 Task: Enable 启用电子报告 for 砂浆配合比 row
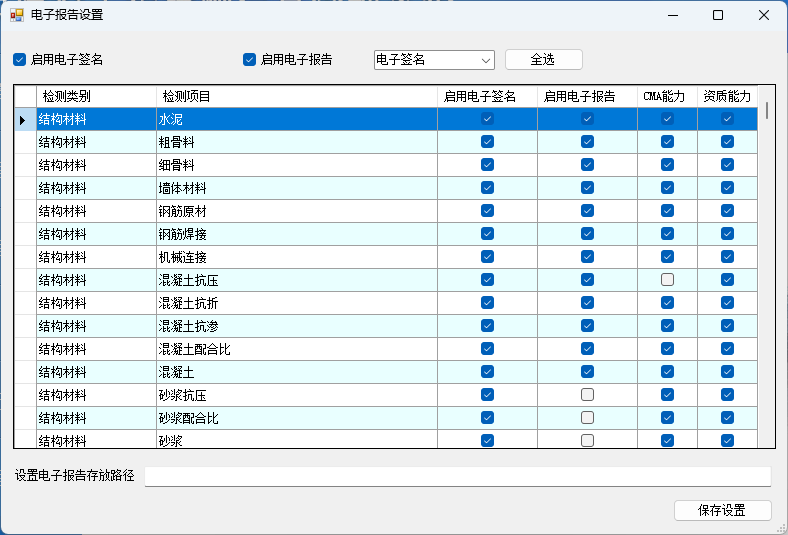(x=587, y=418)
